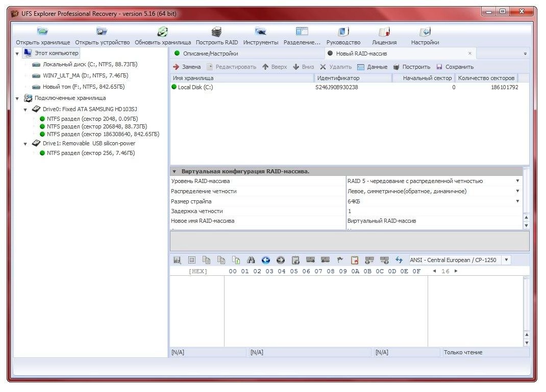Viewport: 546px width, 392px height.
Task: Click Количество секторов column header
Action: coord(486,78)
